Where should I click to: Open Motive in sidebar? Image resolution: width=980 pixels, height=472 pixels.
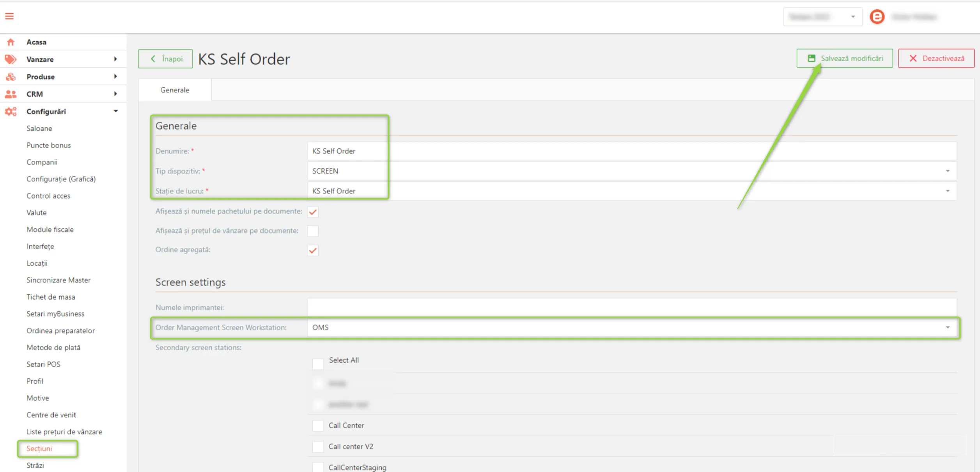[37, 398]
